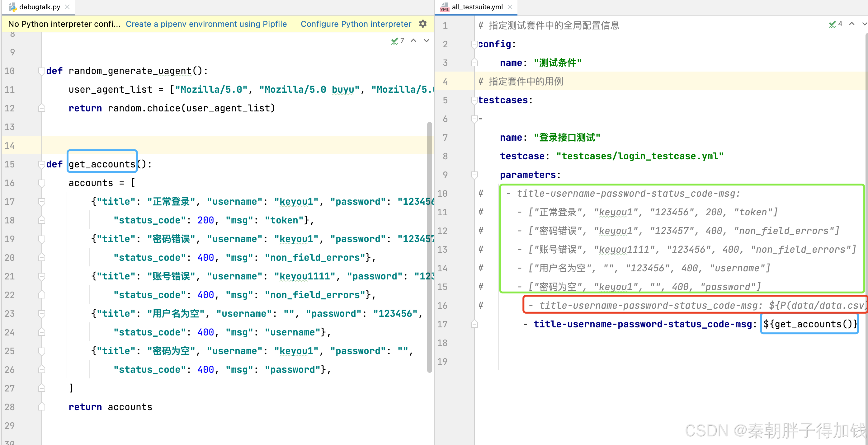Click the debugtalk.py Python file icon
This screenshot has width=868, height=445.
12,7
